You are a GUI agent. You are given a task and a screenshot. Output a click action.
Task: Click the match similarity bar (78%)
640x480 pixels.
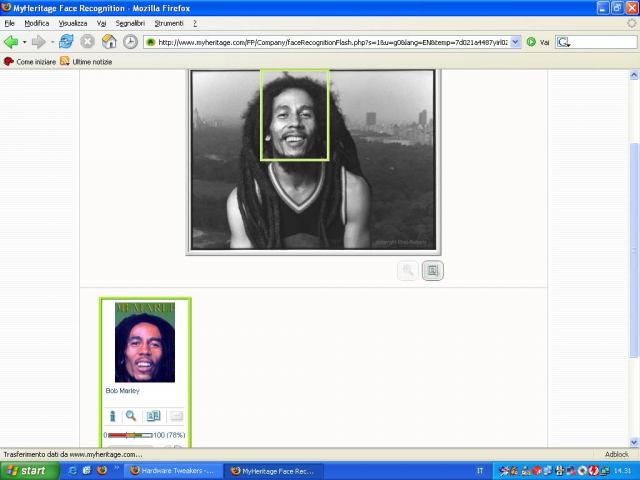coord(130,435)
